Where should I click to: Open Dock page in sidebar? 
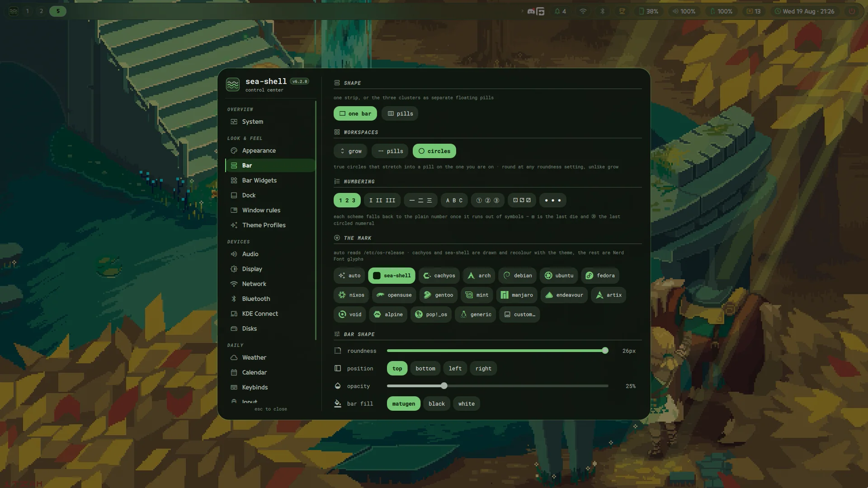270,195
